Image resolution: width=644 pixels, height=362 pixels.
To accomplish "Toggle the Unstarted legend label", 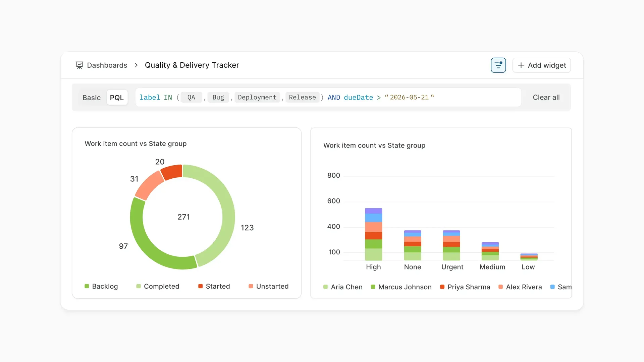I will click(x=272, y=286).
